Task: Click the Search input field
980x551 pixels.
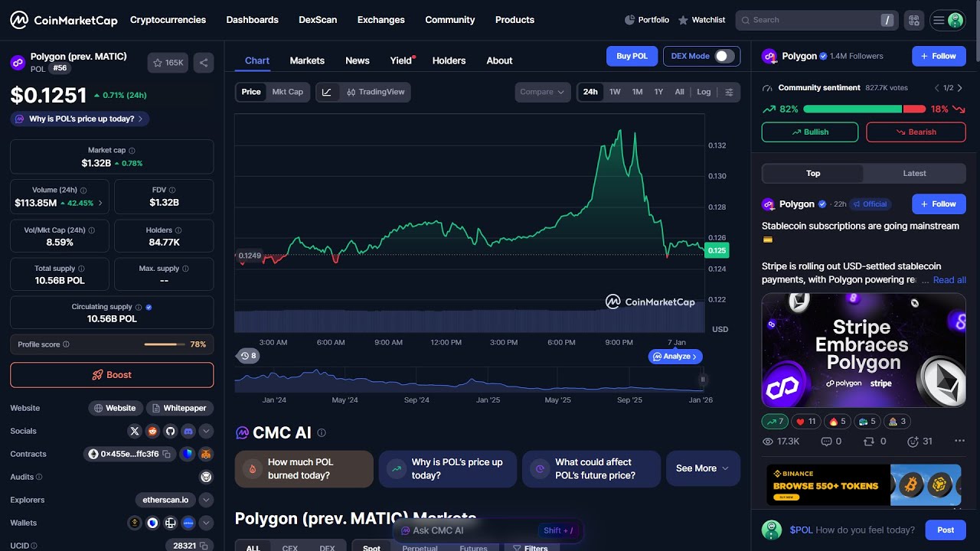Action: pos(815,20)
